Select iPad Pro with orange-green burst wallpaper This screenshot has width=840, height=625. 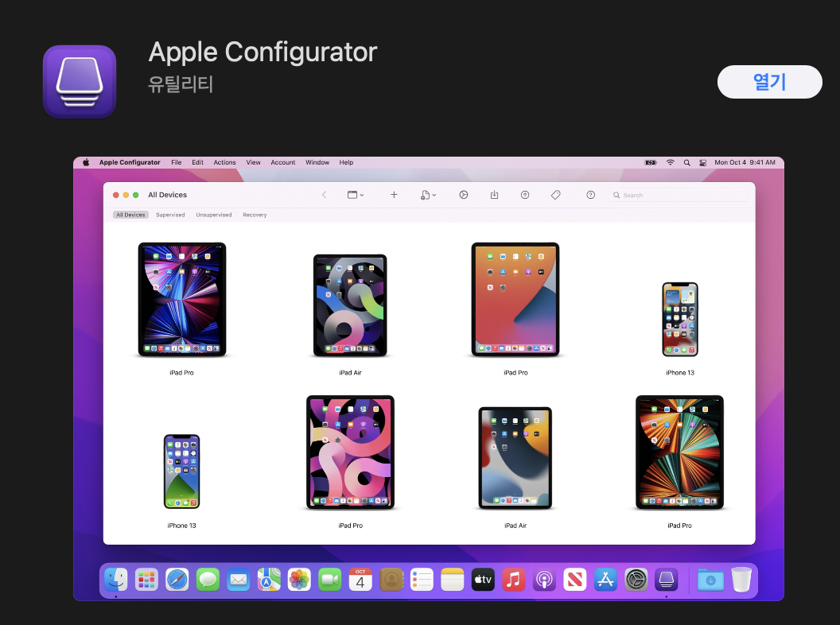click(x=679, y=452)
